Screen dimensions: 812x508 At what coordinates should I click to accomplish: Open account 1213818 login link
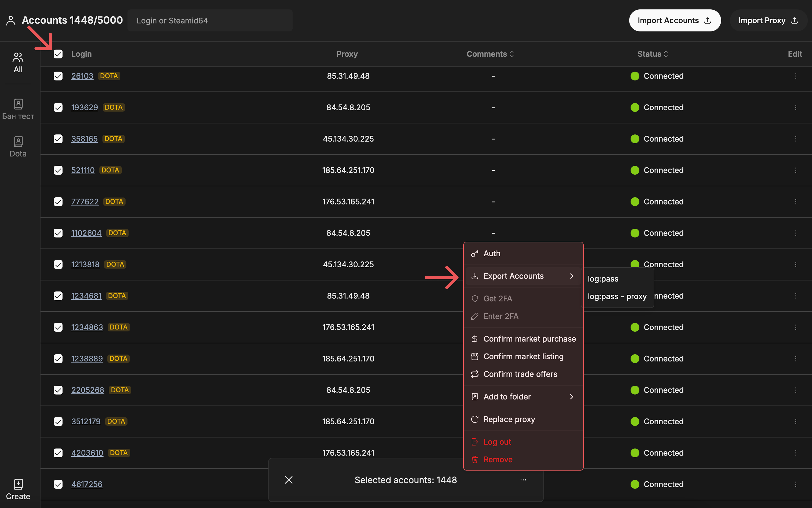[x=85, y=264]
